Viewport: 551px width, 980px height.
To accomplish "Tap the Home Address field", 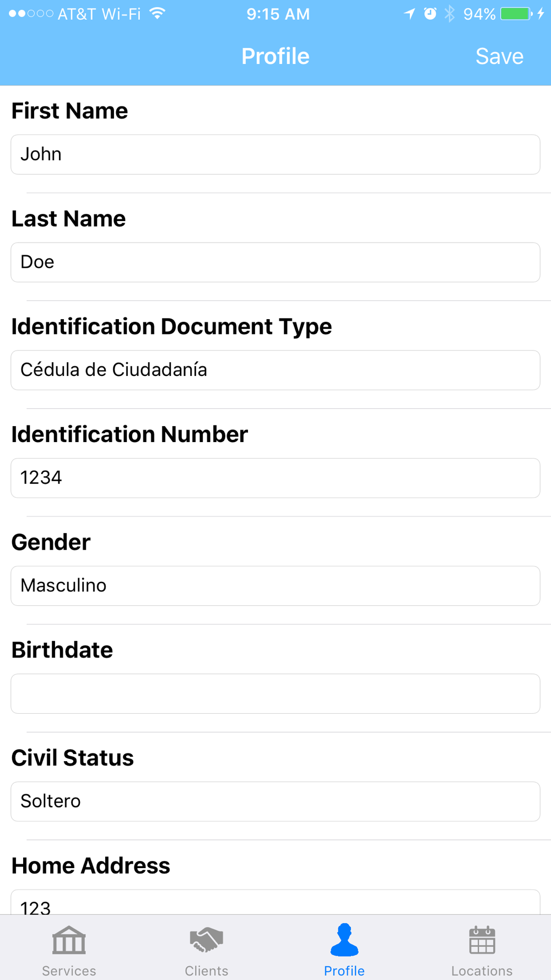I will click(x=275, y=904).
